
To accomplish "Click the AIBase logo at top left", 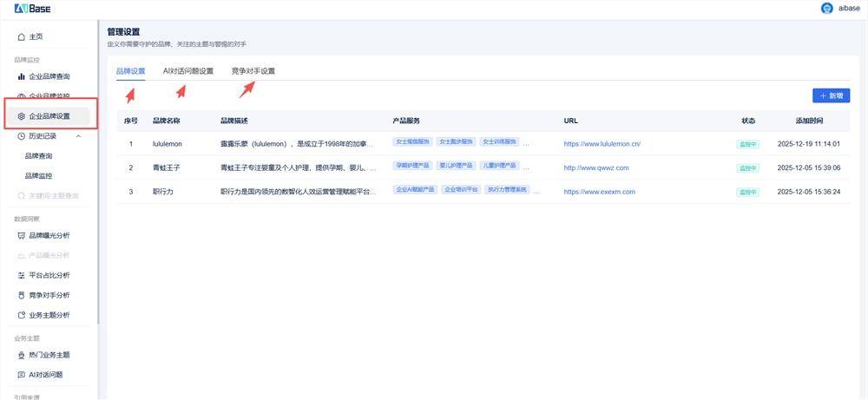I will (x=32, y=9).
